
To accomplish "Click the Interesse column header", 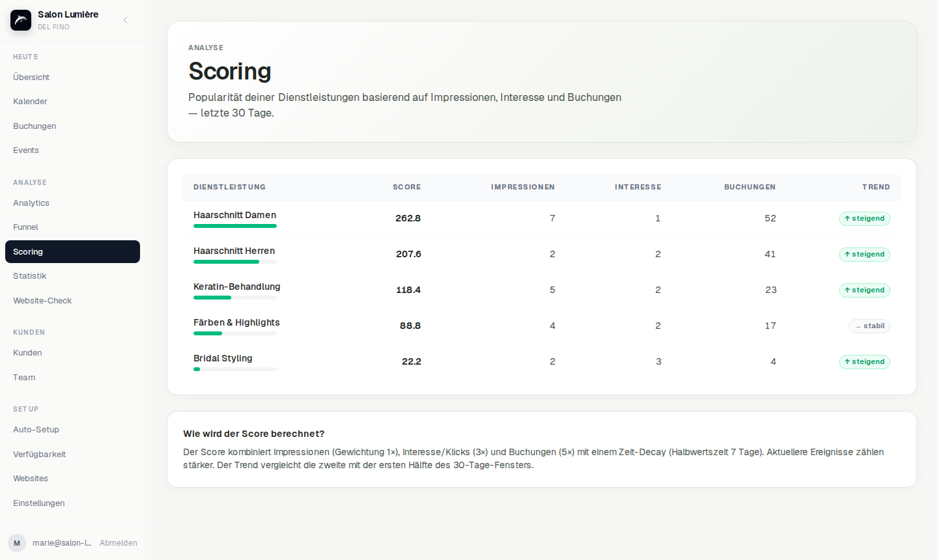I will click(x=638, y=187).
